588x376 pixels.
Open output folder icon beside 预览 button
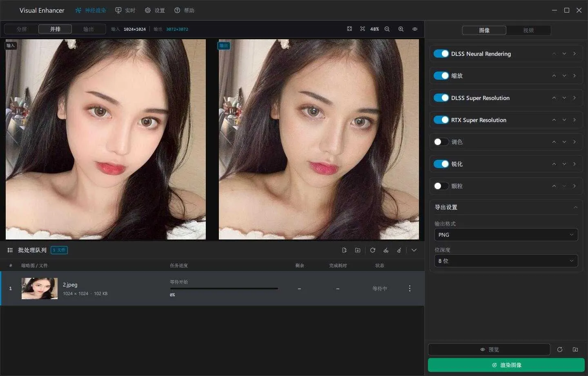575,349
